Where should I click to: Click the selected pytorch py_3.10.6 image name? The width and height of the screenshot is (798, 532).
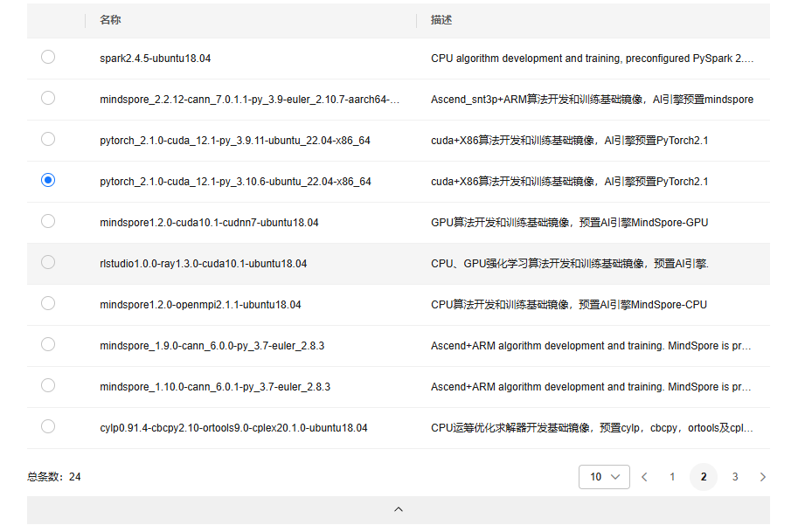[235, 182]
